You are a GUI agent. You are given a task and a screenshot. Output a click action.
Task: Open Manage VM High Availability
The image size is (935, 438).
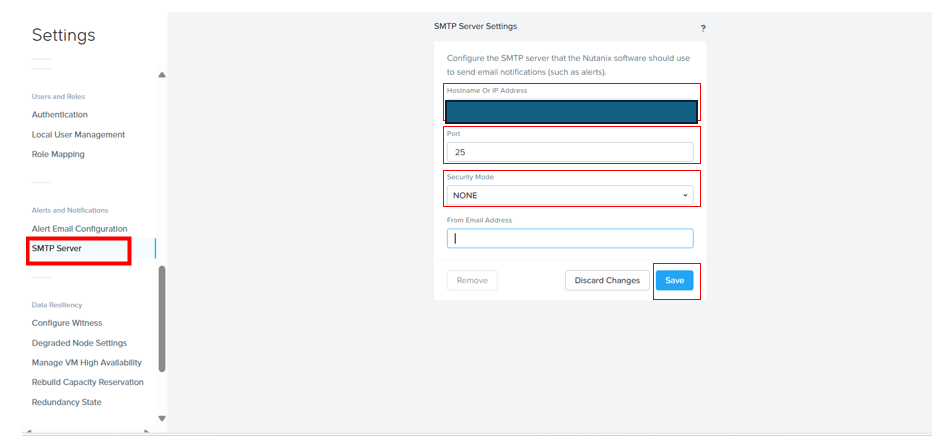click(x=86, y=362)
